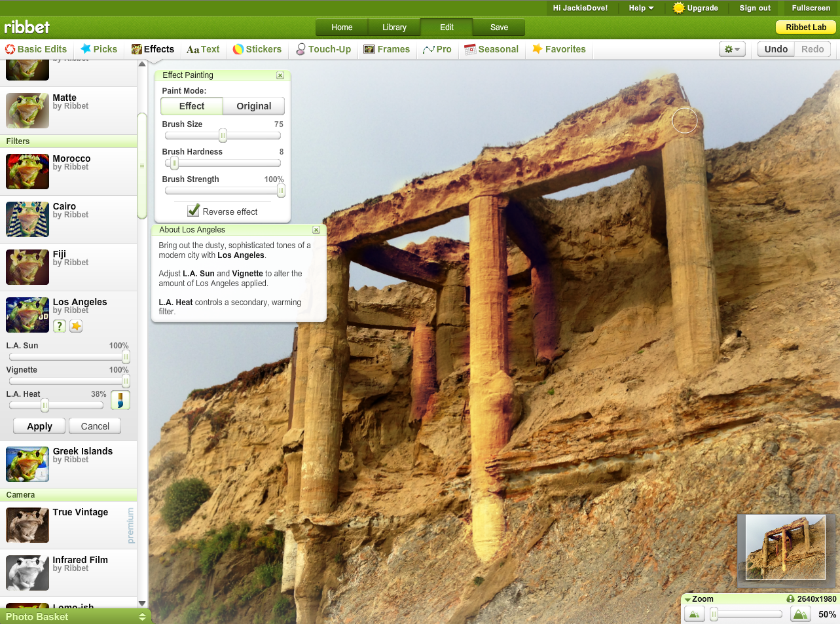840x624 pixels.
Task: Add Los Angeles to favorites star
Action: click(x=76, y=326)
